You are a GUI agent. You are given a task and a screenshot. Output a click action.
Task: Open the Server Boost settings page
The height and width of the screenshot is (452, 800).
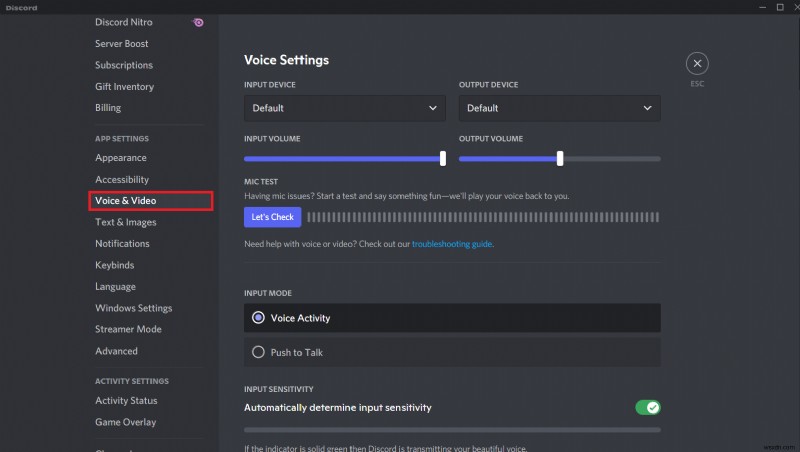(124, 44)
